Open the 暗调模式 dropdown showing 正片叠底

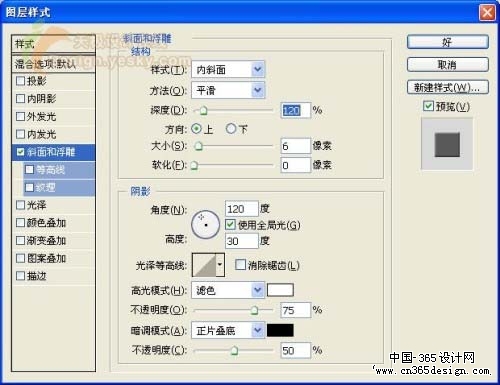point(228,330)
